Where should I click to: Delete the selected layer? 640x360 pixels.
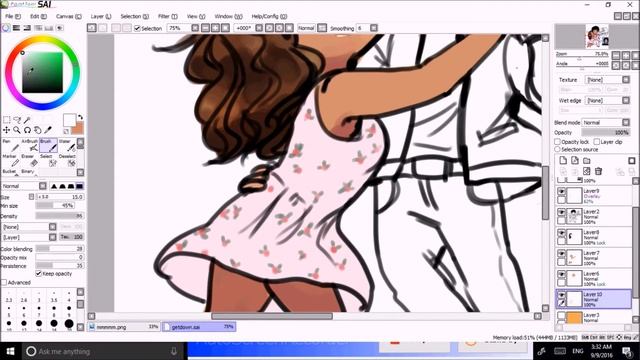click(598, 171)
